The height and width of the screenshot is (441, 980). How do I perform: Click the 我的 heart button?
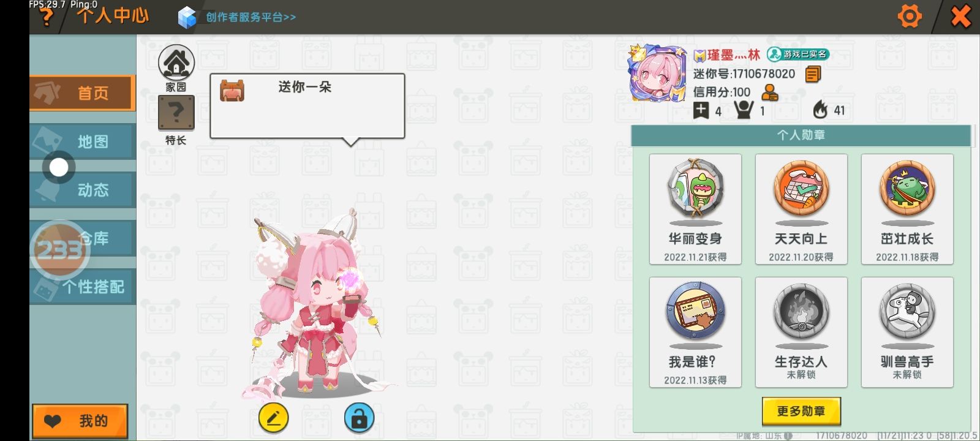pyautogui.click(x=80, y=421)
